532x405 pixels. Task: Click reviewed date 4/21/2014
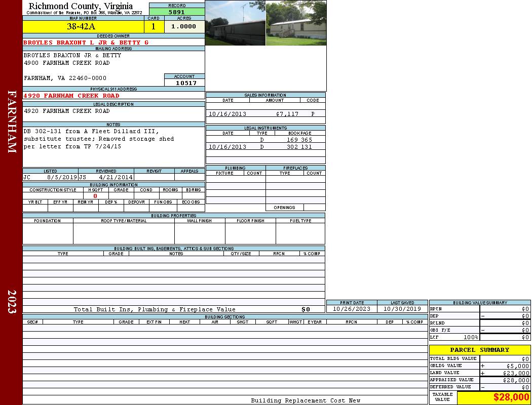(x=116, y=177)
